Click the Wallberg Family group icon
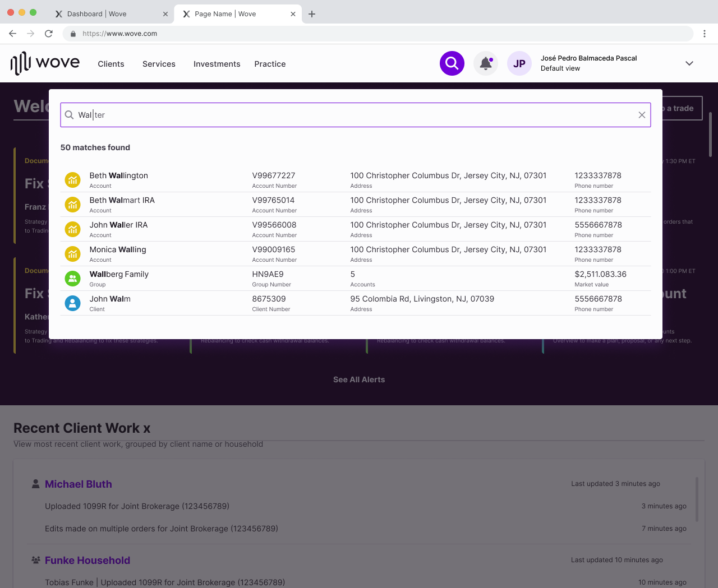Viewport: 718px width, 588px height. (73, 278)
